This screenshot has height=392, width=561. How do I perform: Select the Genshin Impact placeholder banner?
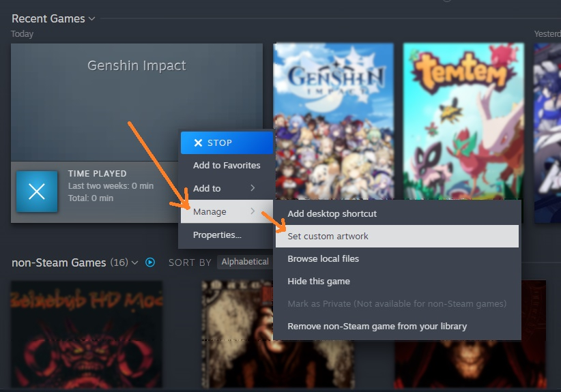(x=136, y=102)
